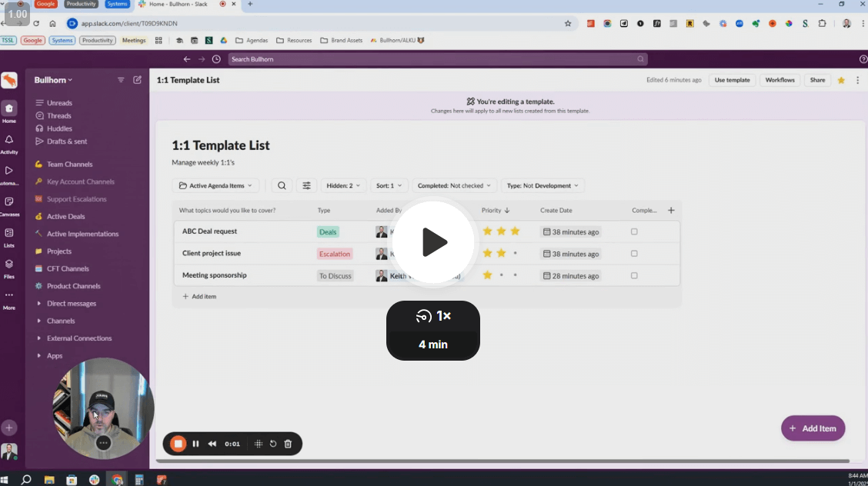The width and height of the screenshot is (868, 486).
Task: Open the list's more options kebab menu
Action: tap(857, 80)
